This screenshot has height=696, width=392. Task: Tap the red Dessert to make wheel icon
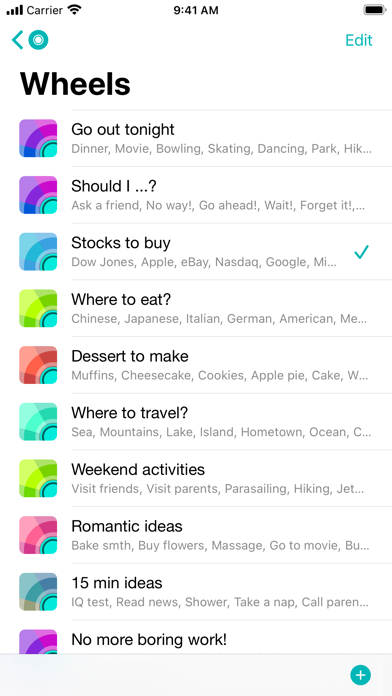click(38, 365)
